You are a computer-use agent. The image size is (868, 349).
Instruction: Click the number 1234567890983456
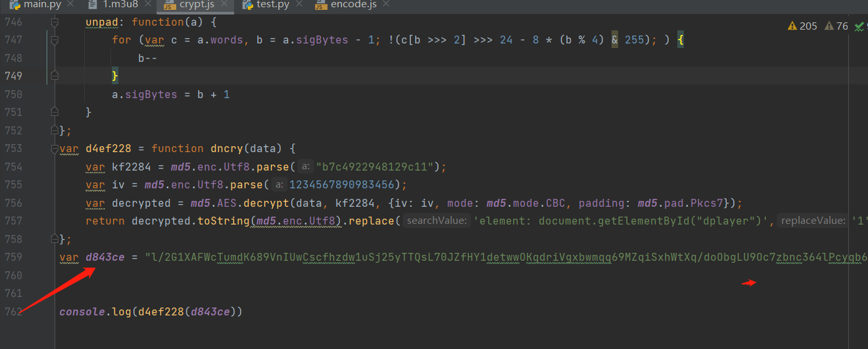(342, 185)
